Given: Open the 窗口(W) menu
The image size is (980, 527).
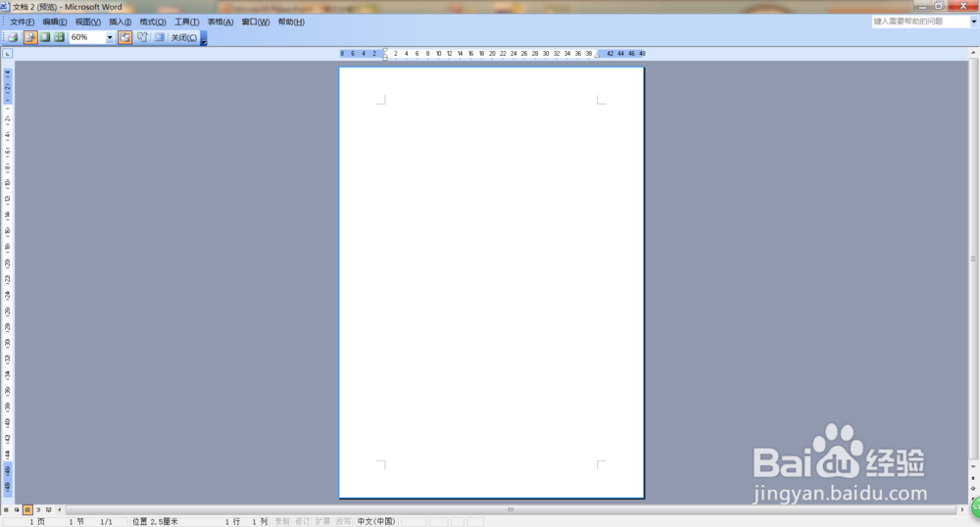Looking at the screenshot, I should pos(255,22).
